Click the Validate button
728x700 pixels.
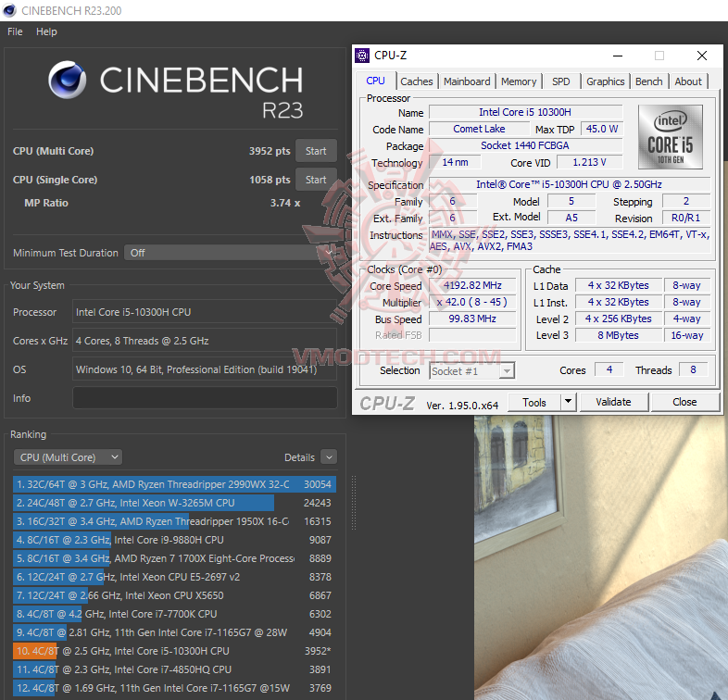pos(613,402)
